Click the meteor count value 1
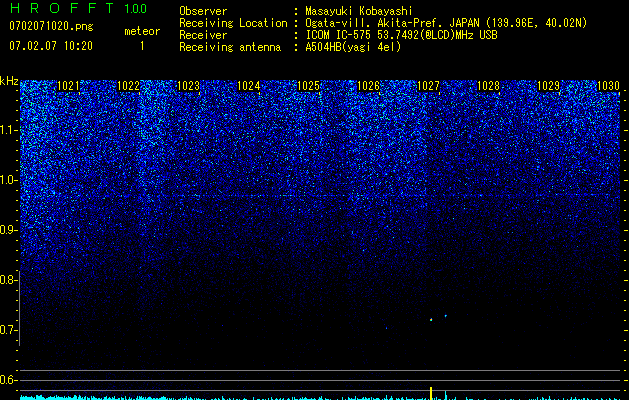629x400 pixels. pos(142,46)
